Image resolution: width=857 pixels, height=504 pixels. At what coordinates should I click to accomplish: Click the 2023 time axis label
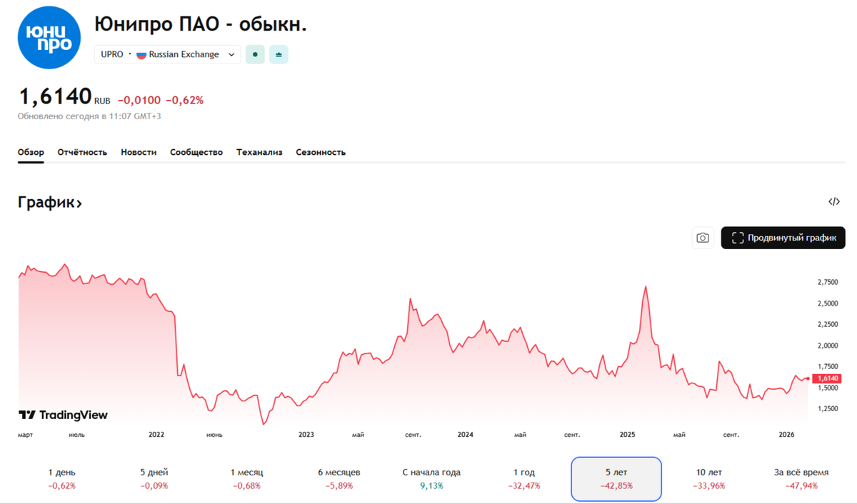point(306,434)
